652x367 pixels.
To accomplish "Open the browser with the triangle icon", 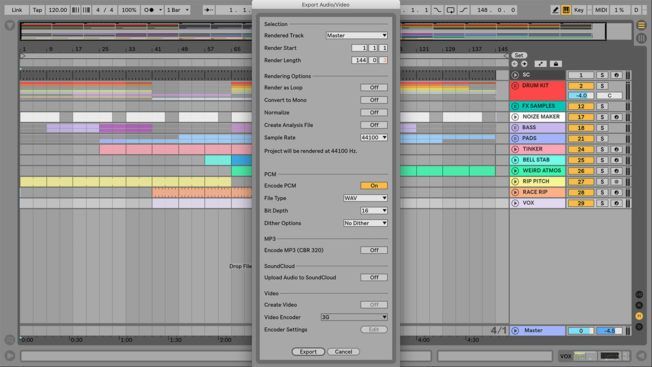I will click(9, 25).
